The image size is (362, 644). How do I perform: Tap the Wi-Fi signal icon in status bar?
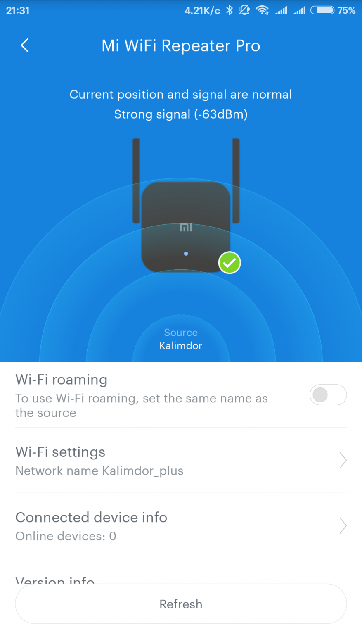[262, 10]
